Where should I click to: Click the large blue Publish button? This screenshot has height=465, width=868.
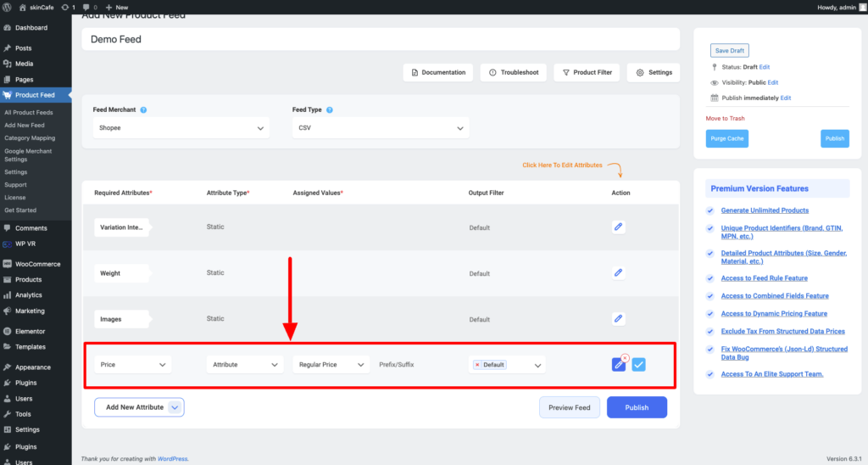click(x=637, y=407)
